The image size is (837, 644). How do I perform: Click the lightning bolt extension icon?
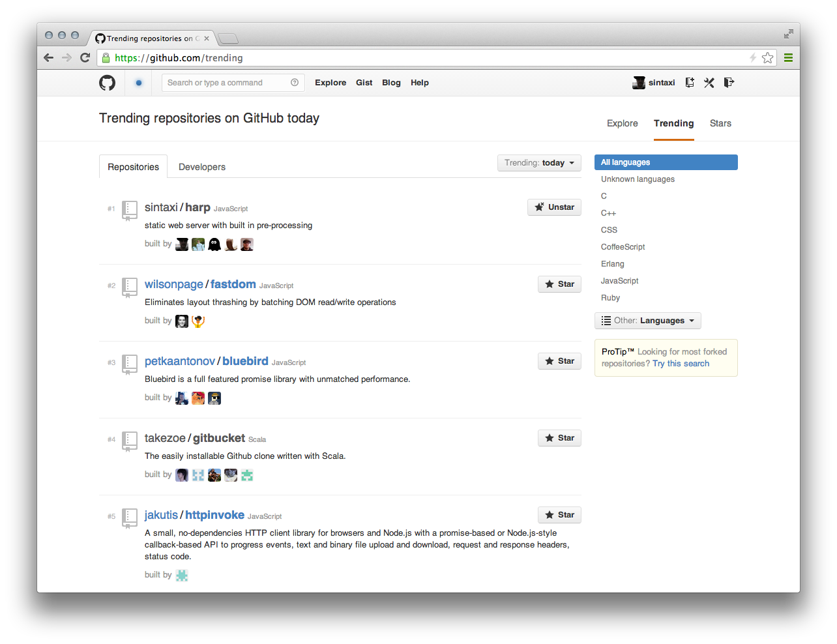coord(753,57)
